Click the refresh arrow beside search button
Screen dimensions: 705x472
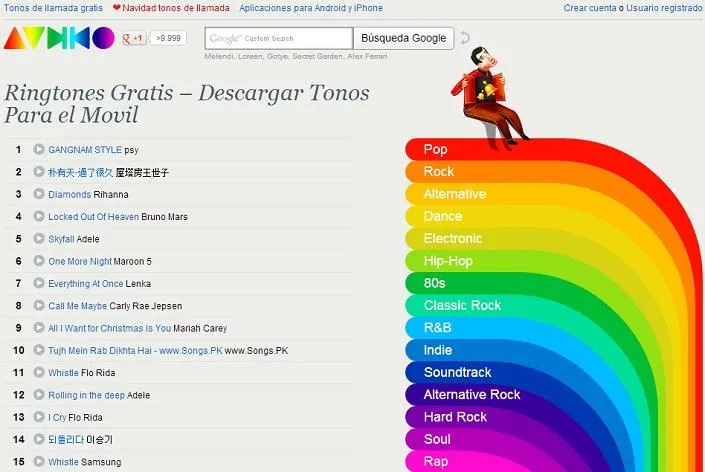(x=465, y=38)
